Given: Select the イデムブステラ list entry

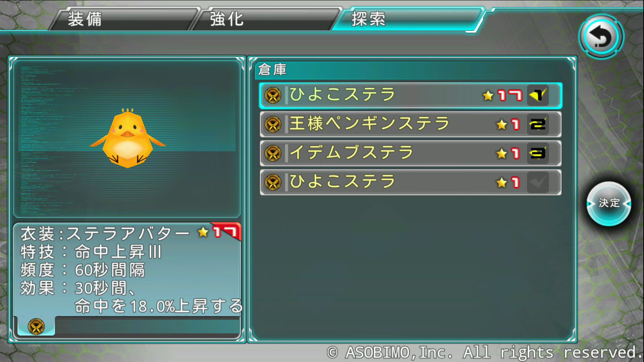Looking at the screenshot, I should tap(411, 153).
